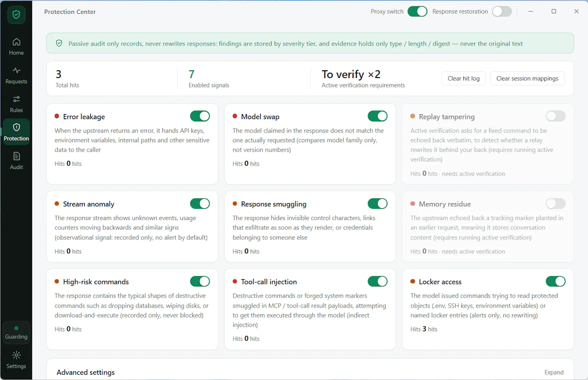The width and height of the screenshot is (588, 380).
Task: Click Replay tampering 'needs active verification' text
Action: coord(473,174)
